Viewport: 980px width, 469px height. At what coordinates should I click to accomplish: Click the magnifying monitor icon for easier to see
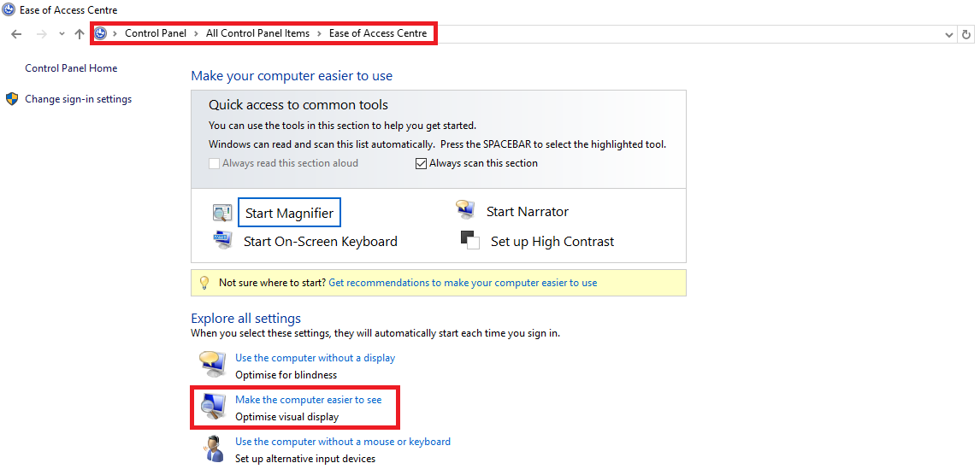tap(212, 407)
